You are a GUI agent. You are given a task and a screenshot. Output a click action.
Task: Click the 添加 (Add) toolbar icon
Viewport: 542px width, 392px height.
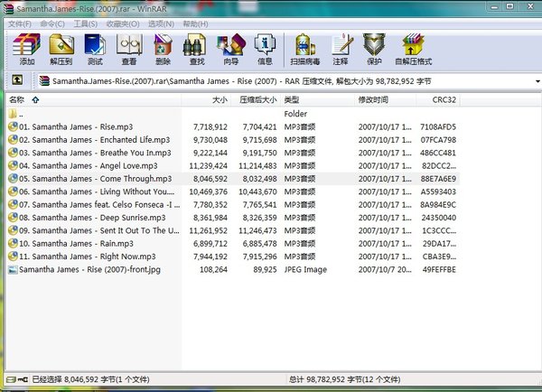point(26,45)
